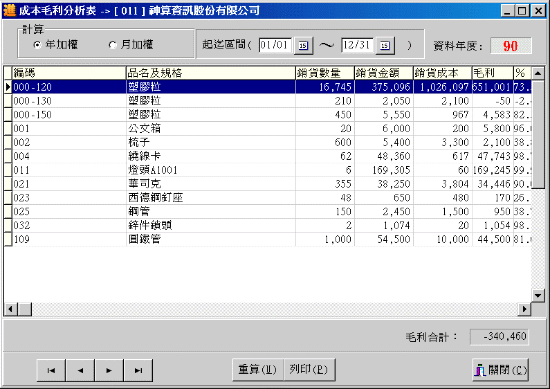This screenshot has height=389, width=550.
Task: Click the 重算(U) recalculate button
Action: (257, 369)
